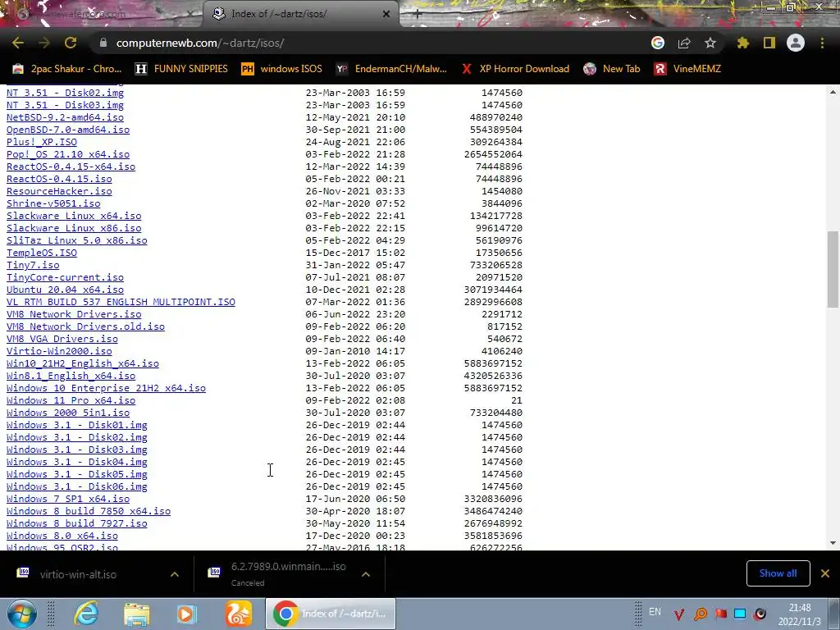Download Tiny7.iso
The height and width of the screenshot is (630, 840).
pyautogui.click(x=33, y=265)
